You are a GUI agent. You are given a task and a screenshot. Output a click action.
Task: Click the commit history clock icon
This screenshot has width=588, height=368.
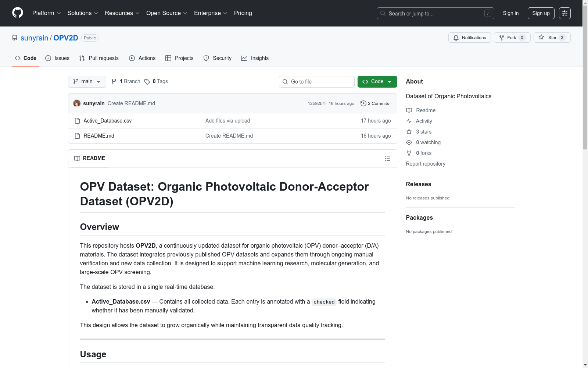click(363, 103)
